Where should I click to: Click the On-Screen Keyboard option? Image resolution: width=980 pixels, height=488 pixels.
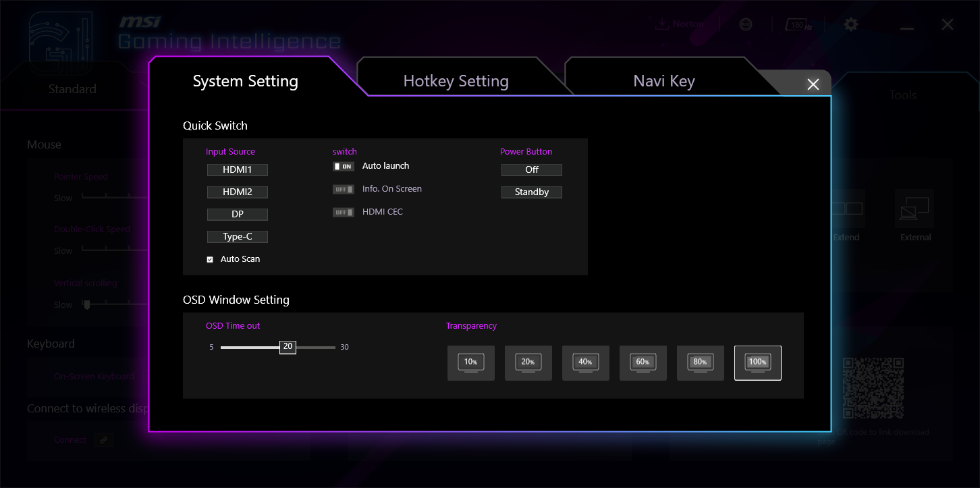pyautogui.click(x=94, y=376)
